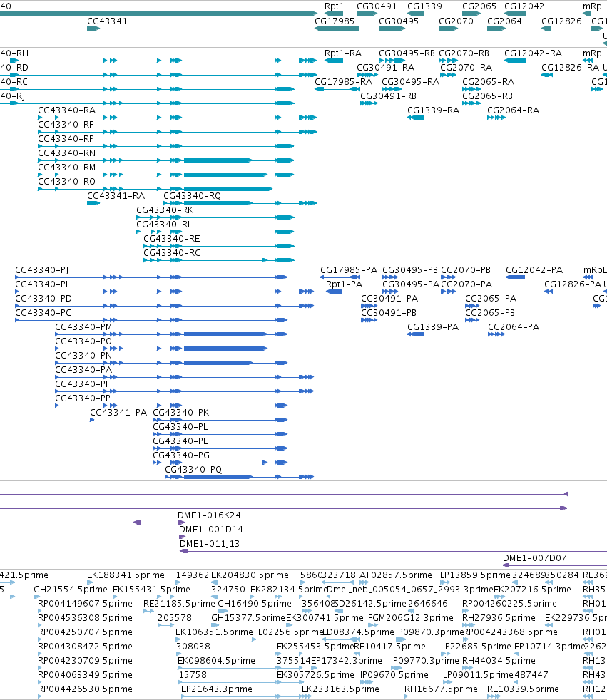Viewport: 607px width, 700px height.
Task: Select transcript CG30491-RA
Action: pyautogui.click(x=385, y=68)
